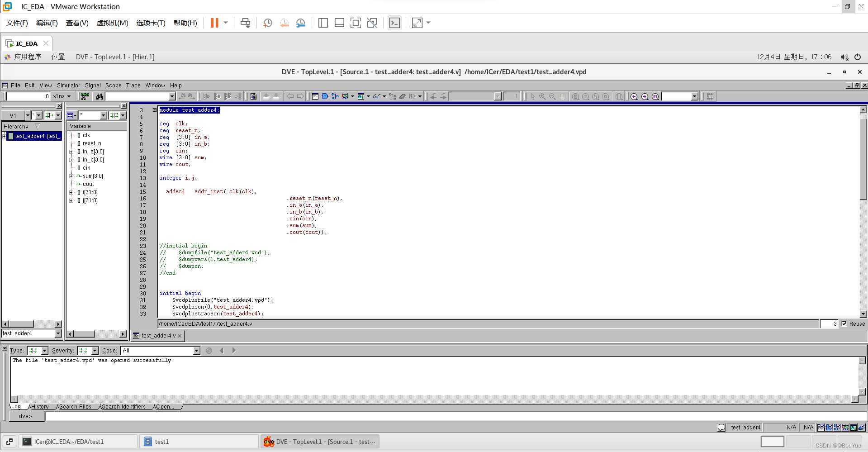Open the DVE Signal menu
This screenshot has width=868, height=452.
point(93,86)
